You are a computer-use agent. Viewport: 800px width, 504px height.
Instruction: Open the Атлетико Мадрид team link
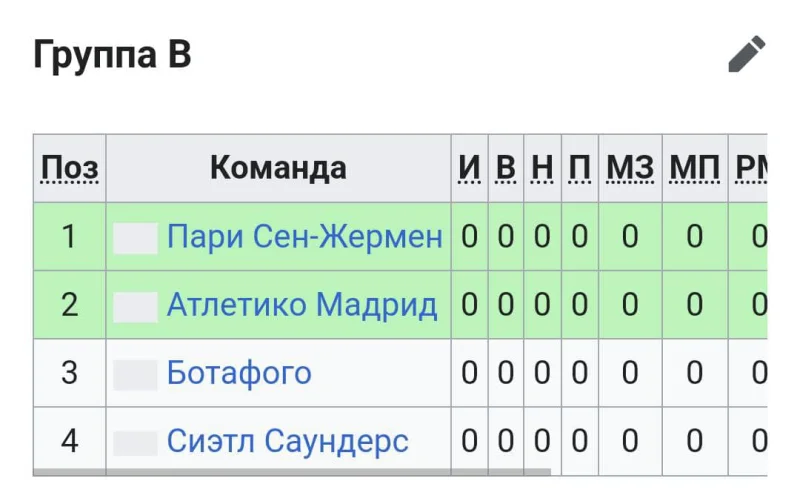coord(302,305)
